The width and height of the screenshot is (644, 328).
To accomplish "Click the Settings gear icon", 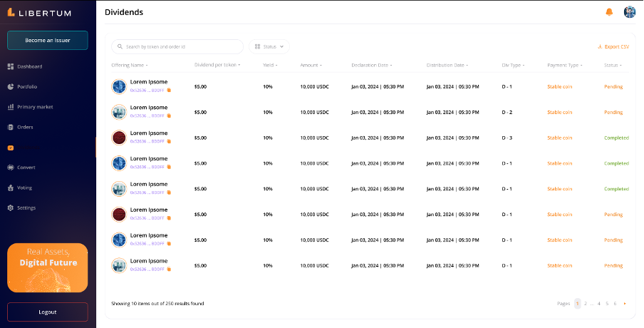I will pos(11,207).
